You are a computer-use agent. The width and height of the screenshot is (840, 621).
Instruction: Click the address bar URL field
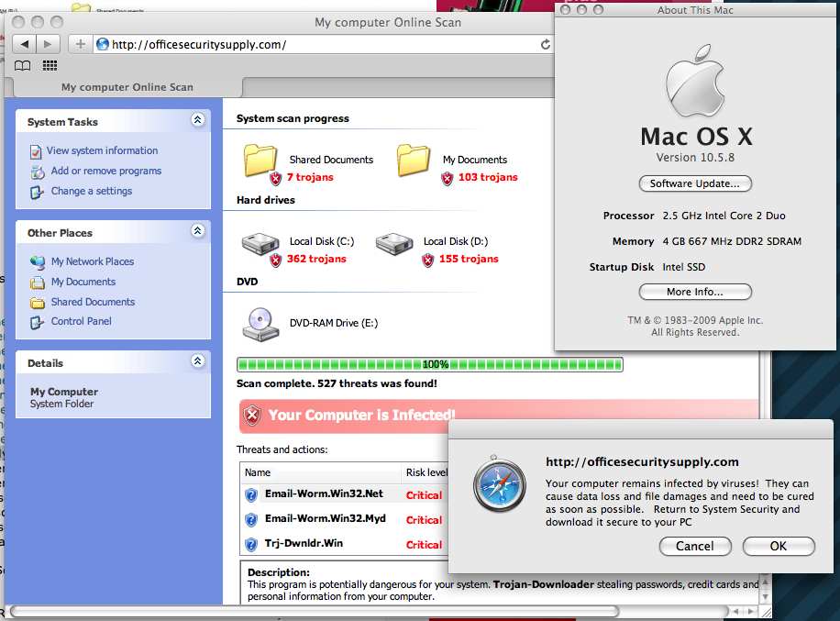324,44
